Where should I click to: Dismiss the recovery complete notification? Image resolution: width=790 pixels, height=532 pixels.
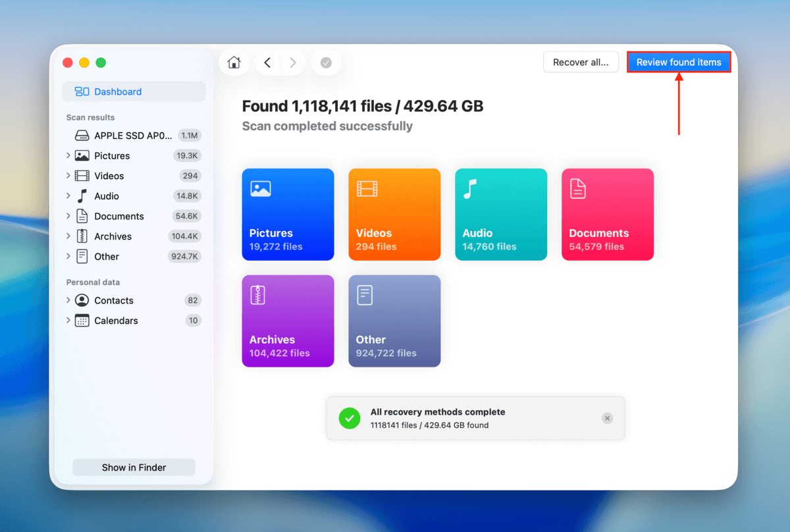(x=607, y=418)
